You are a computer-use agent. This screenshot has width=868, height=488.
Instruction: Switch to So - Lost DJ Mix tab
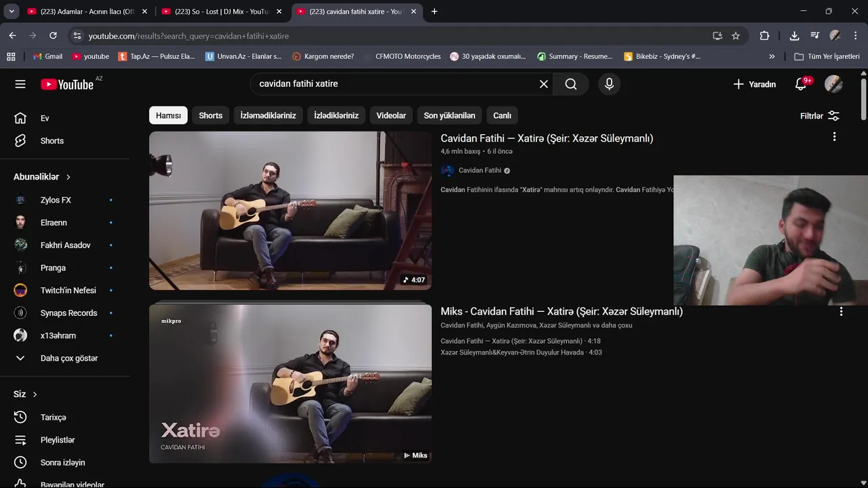click(222, 12)
